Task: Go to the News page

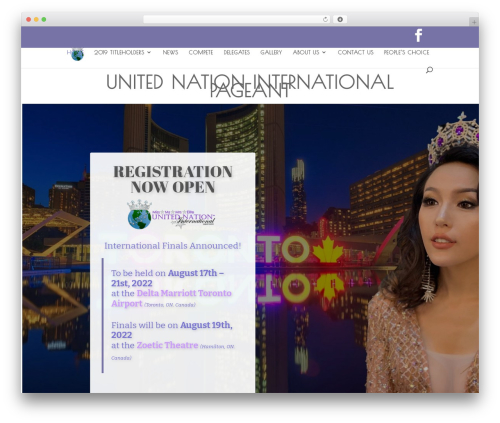Action: 170,52
